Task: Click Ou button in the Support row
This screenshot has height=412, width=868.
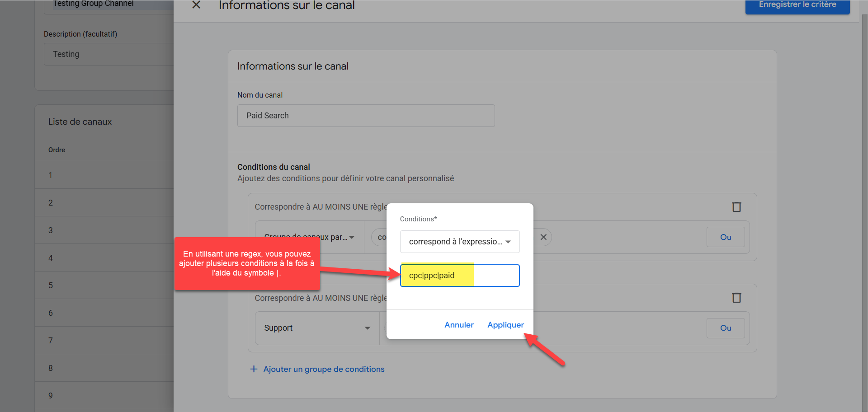Action: coord(725,328)
